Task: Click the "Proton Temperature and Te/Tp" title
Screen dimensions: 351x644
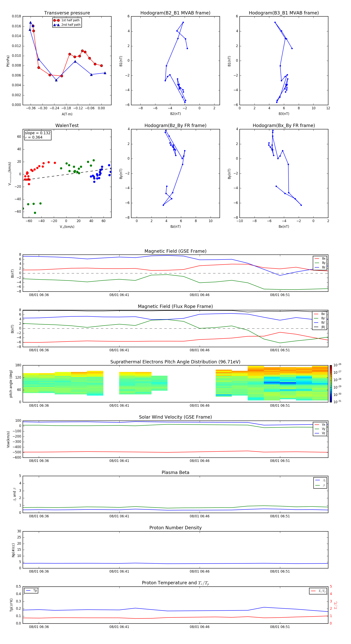Action: click(x=175, y=583)
